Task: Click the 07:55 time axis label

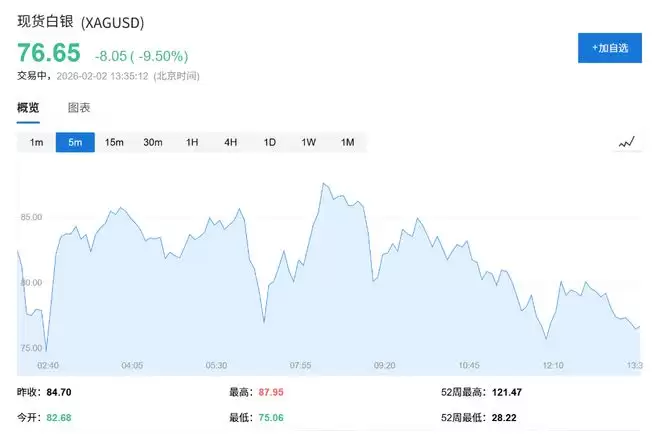Action: (x=299, y=365)
